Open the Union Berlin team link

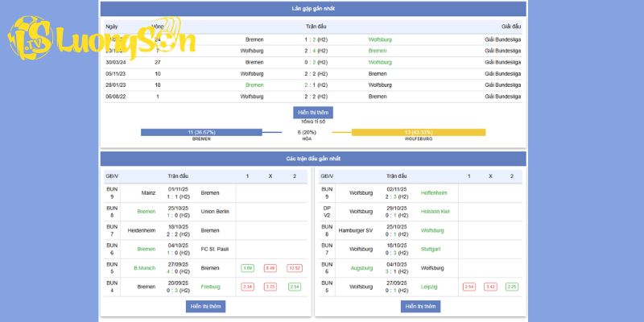(215, 212)
